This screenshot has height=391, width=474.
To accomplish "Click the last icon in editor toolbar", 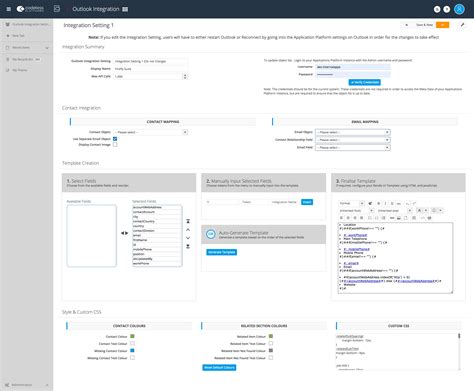I will 429,218.
